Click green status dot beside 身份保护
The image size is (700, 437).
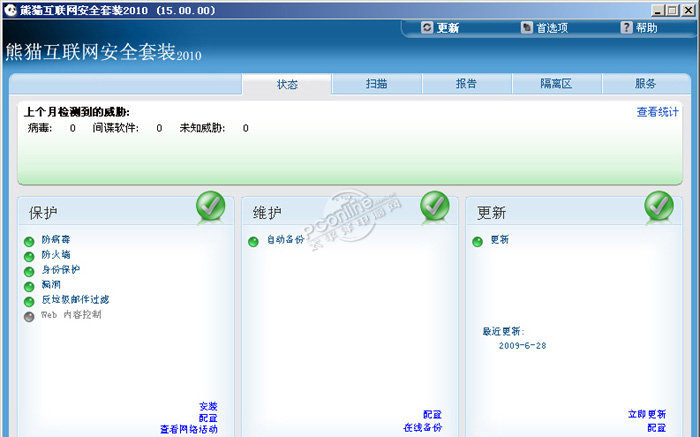29,271
